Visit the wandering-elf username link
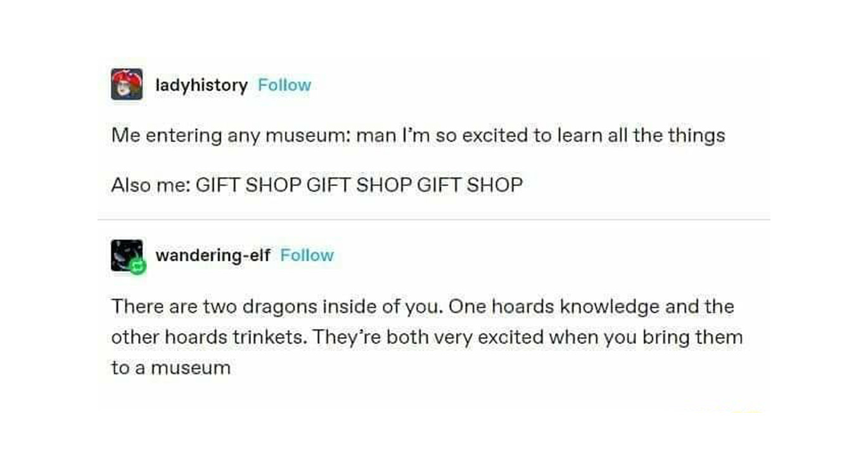This screenshot has width=868, height=469. click(213, 255)
